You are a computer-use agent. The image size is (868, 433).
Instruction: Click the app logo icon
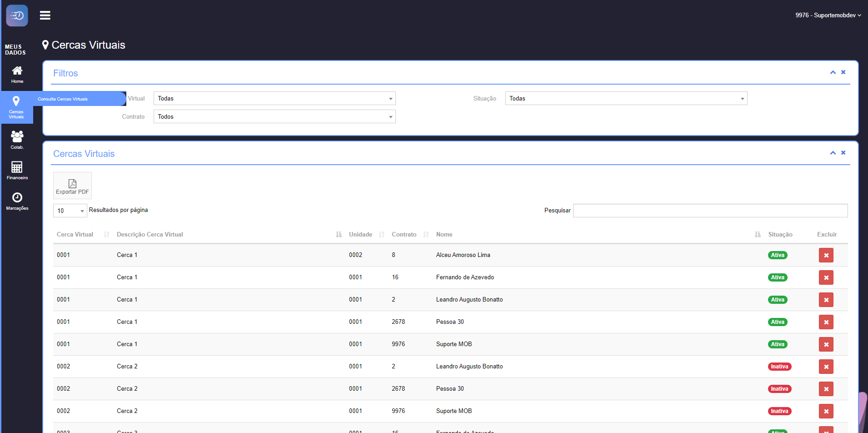point(17,15)
